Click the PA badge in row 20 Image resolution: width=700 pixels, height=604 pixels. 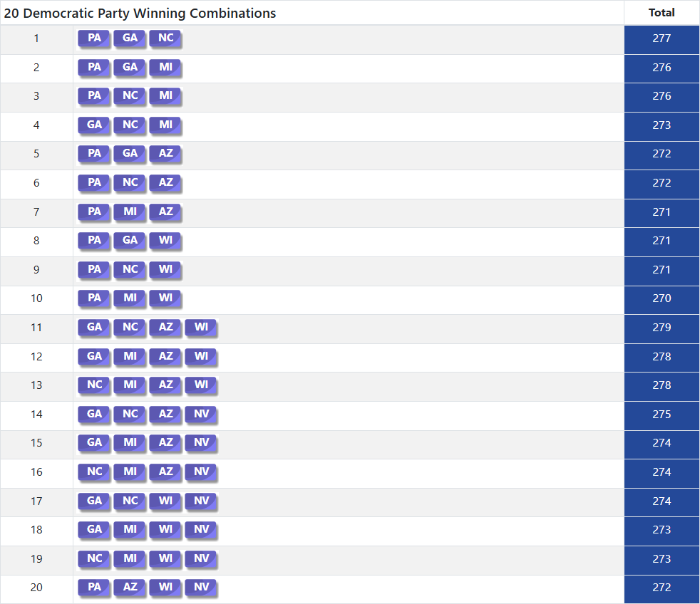[x=94, y=587]
